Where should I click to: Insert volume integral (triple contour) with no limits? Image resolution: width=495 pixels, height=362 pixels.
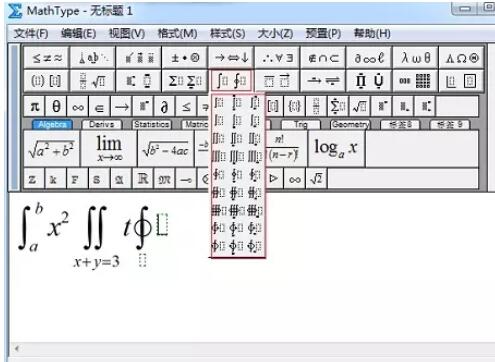[x=219, y=210]
